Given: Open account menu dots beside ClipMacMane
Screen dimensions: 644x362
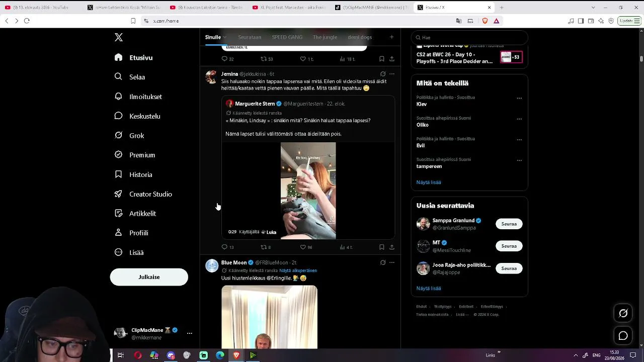Looking at the screenshot, I should pyautogui.click(x=190, y=333).
